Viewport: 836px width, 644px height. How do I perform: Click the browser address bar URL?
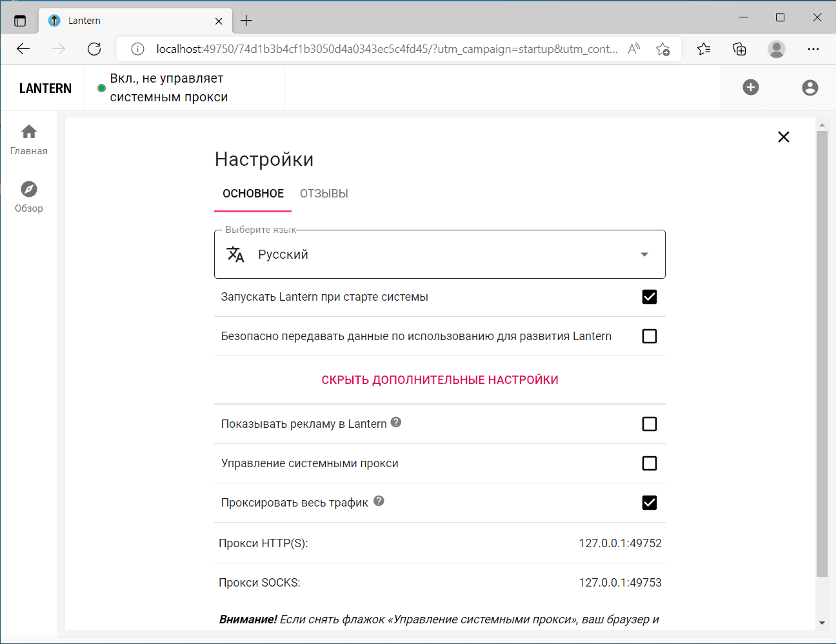(x=387, y=49)
